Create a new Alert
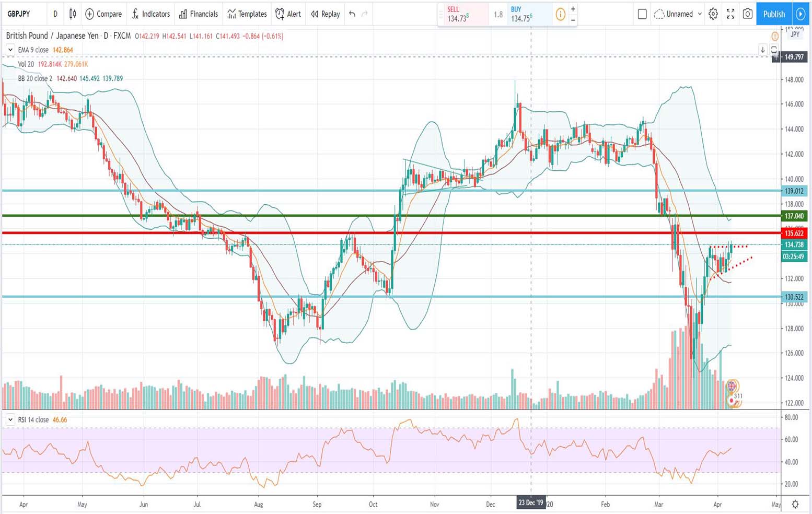Image resolution: width=812 pixels, height=514 pixels. [x=288, y=14]
